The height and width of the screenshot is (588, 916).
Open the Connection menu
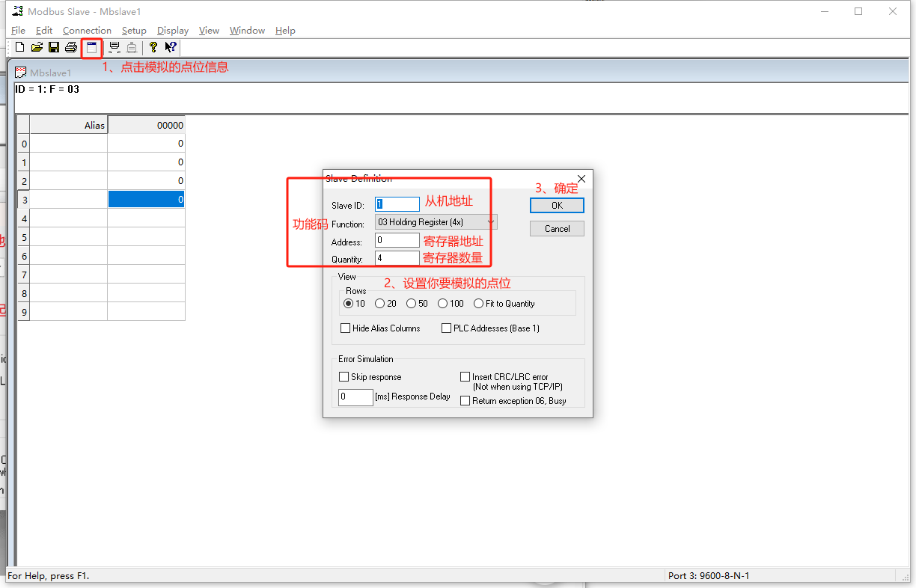pos(87,31)
